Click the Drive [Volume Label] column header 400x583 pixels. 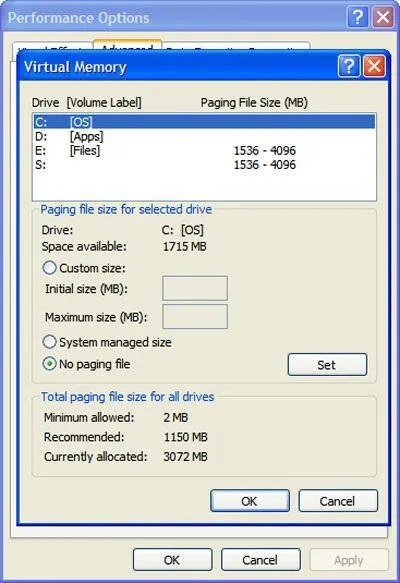tap(87, 103)
